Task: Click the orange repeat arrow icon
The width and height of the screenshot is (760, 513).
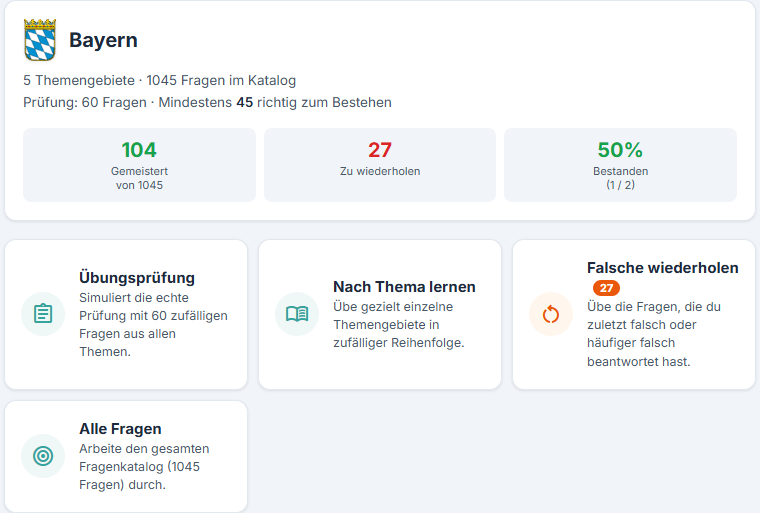Action: pyautogui.click(x=551, y=314)
